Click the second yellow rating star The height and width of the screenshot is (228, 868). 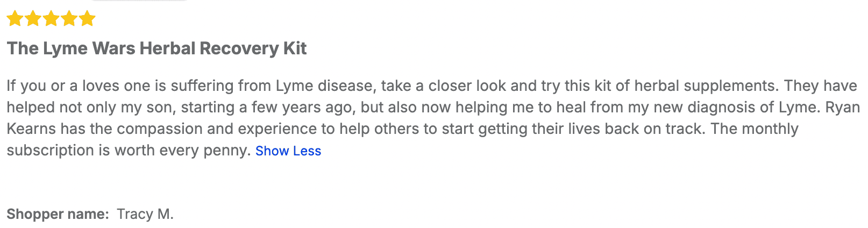tap(33, 19)
